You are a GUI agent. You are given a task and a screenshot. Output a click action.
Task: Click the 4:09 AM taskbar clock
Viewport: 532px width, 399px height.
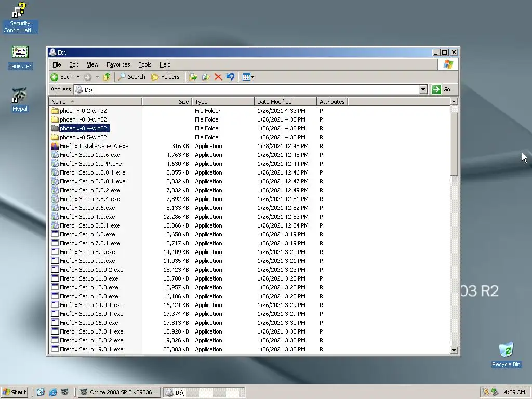pos(514,392)
